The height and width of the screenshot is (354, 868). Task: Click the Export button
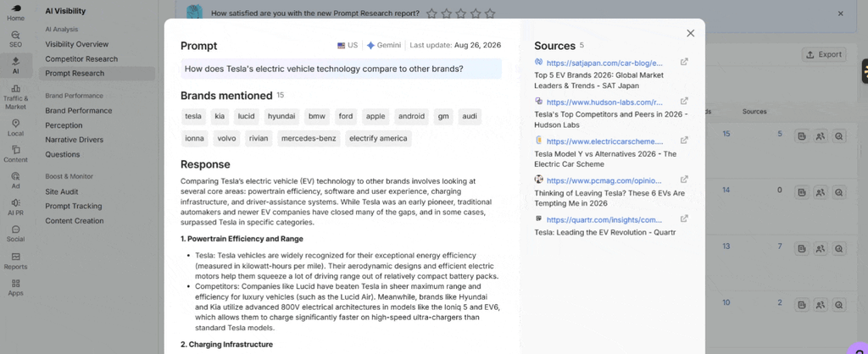click(x=824, y=54)
